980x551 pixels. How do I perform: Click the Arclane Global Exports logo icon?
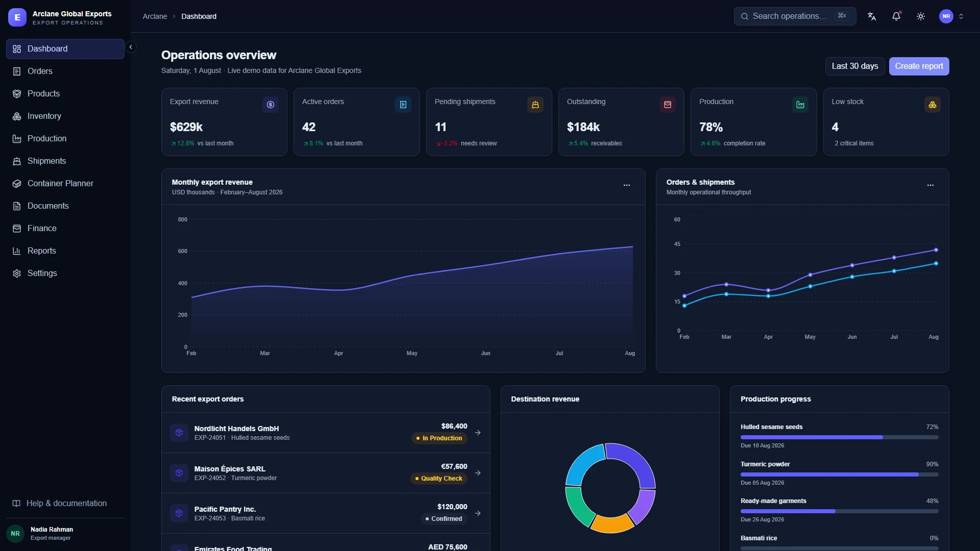(x=17, y=17)
